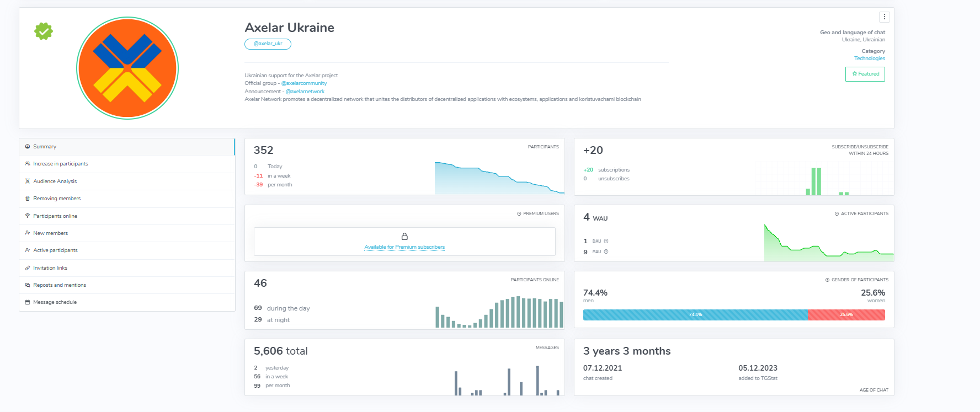Click the info icon beside GENDER OF PARTICIPANTS
Image resolution: width=980 pixels, height=412 pixels.
(828, 280)
